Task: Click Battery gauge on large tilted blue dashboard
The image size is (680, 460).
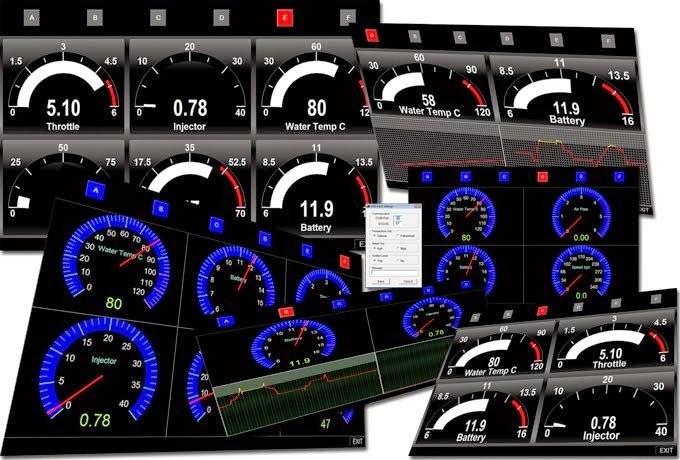Action: [x=236, y=280]
